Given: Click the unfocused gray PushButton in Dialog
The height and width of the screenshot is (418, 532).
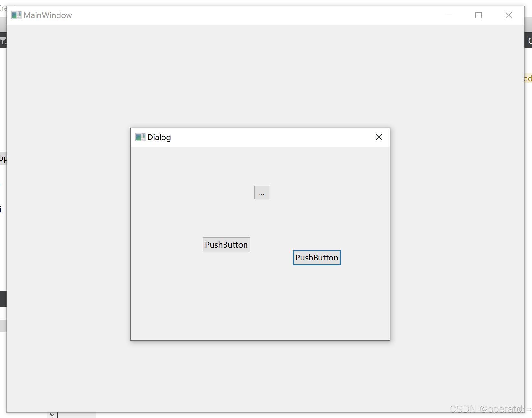Looking at the screenshot, I should (226, 245).
